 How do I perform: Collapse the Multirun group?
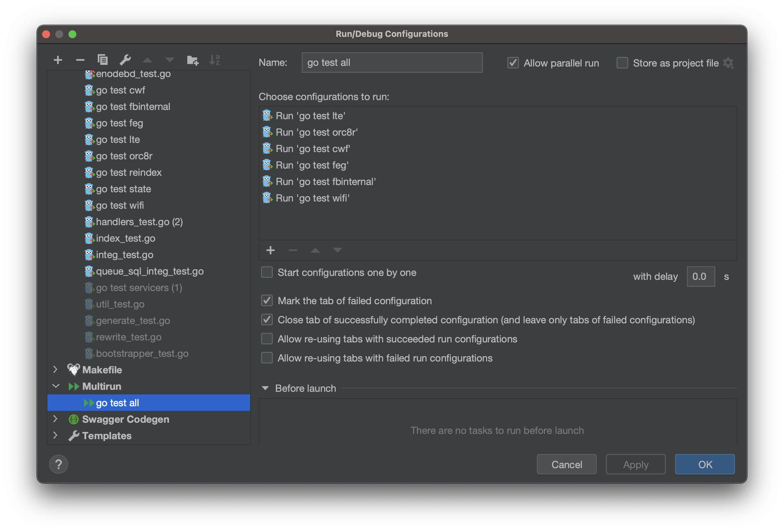56,386
